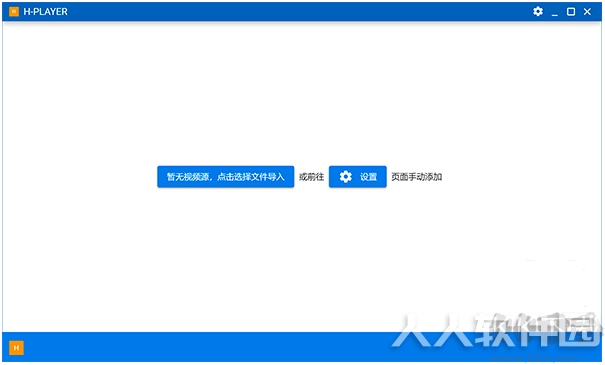Click the orange H icon in bottom bar

[16, 348]
